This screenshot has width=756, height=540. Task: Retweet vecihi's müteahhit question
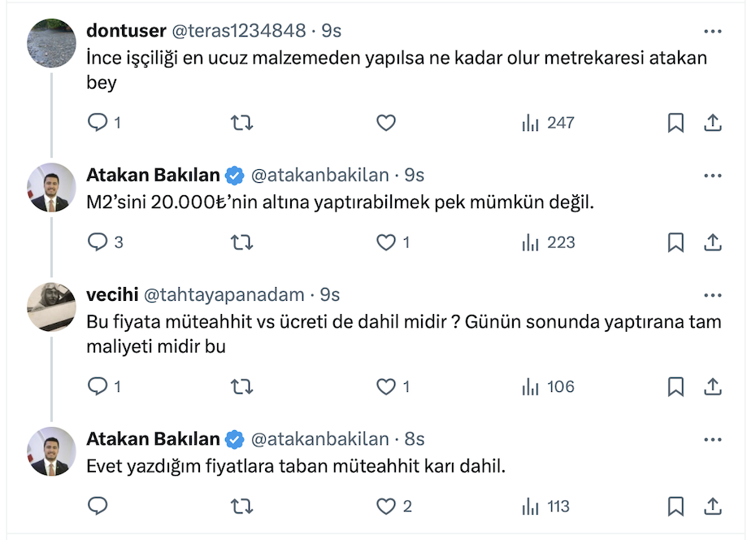(x=241, y=387)
